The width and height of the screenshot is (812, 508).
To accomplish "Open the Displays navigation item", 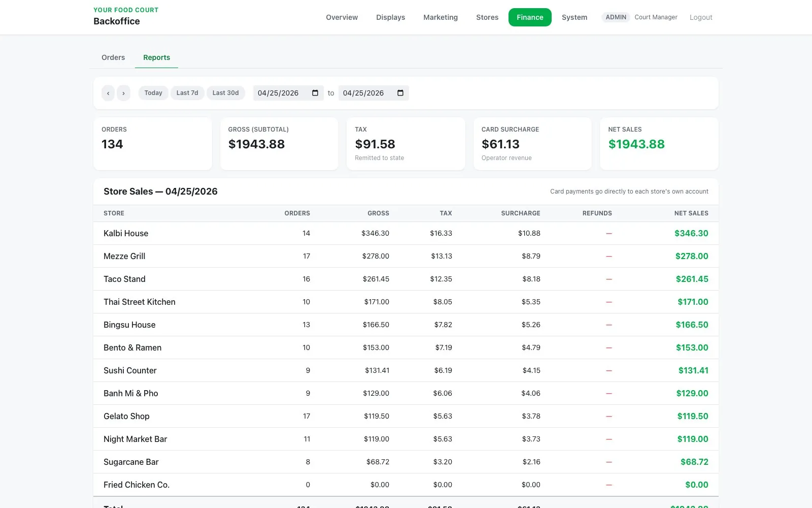I will 390,17.
